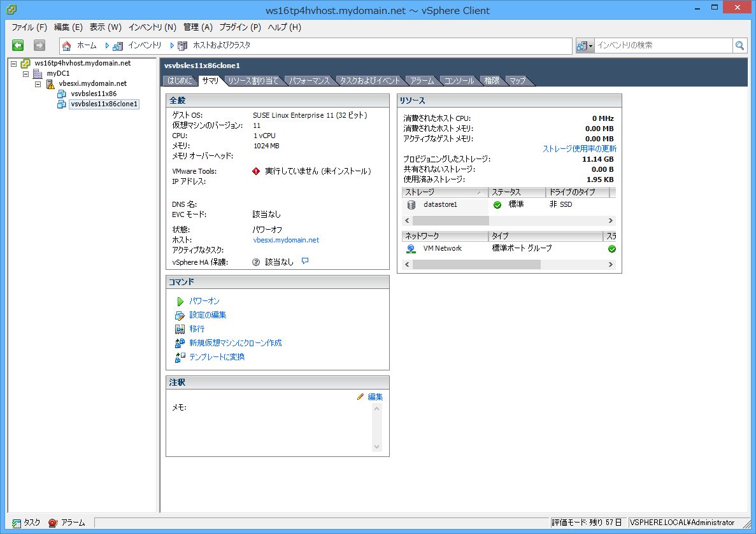Switch to the パフォーマンス tab

click(x=309, y=80)
